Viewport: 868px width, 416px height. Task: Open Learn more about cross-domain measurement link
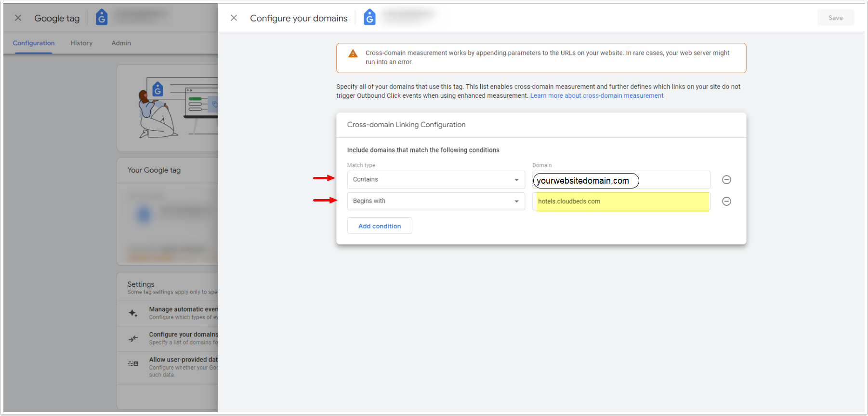pos(596,96)
